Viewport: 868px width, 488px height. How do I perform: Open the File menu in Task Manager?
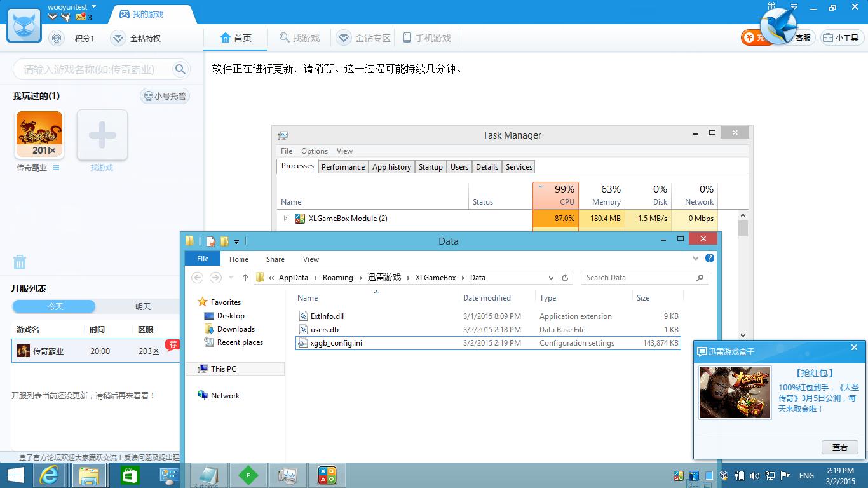click(287, 151)
